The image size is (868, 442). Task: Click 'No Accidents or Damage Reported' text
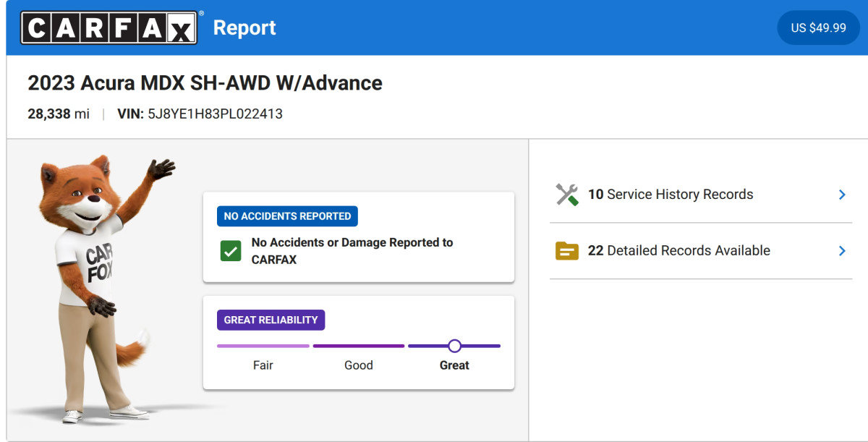pyautogui.click(x=352, y=251)
